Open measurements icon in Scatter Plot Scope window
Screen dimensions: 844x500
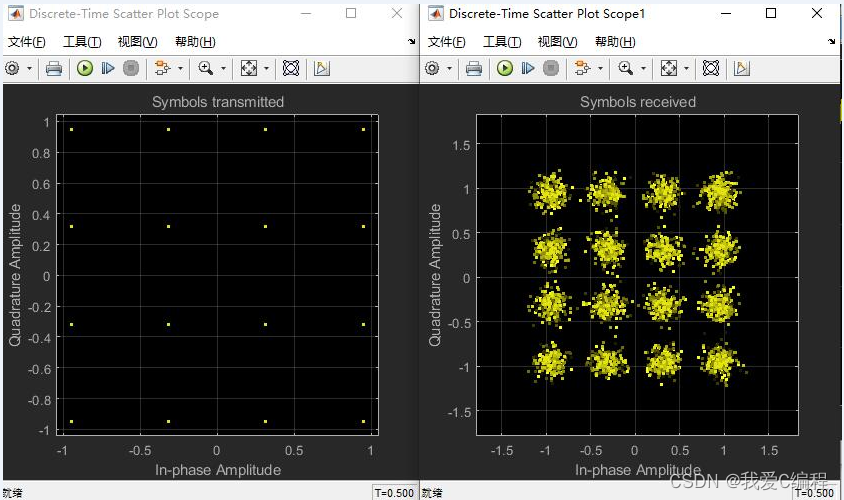point(321,68)
